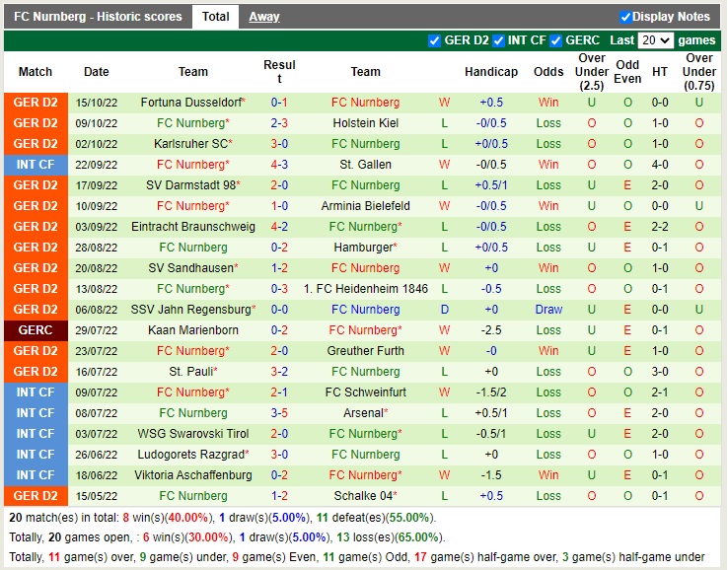The height and width of the screenshot is (570, 728).
Task: Click the 4-0 half-time score on 22/09/22
Action: pyautogui.click(x=660, y=165)
